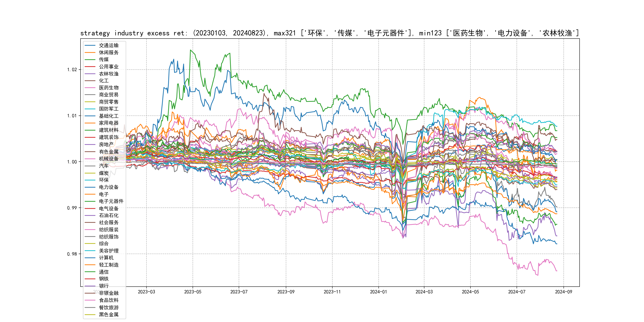Image resolution: width=644 pixels, height=322 pixels.
Task: Click the 黑色金属 legend entry
Action: [x=109, y=314]
